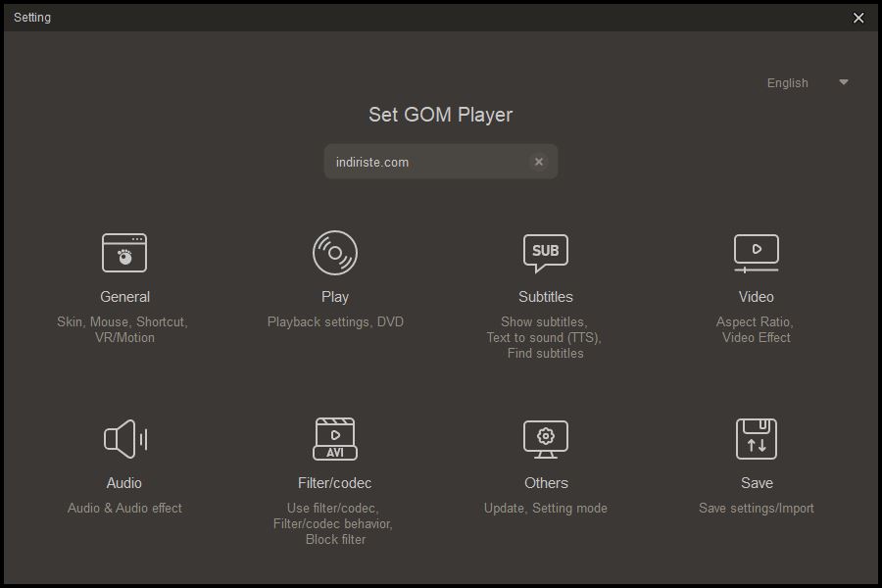Open Video settings screen icon
This screenshot has width=882, height=588.
point(756,253)
